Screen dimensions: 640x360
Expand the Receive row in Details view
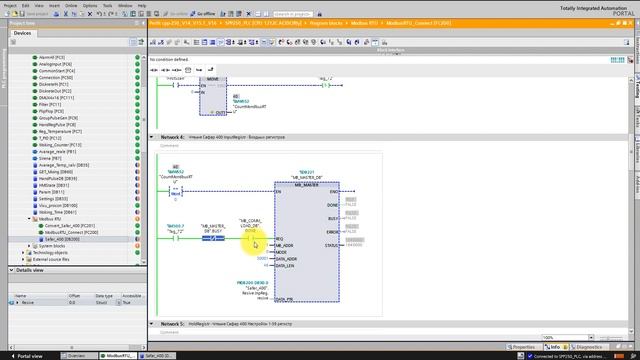[x=17, y=302]
